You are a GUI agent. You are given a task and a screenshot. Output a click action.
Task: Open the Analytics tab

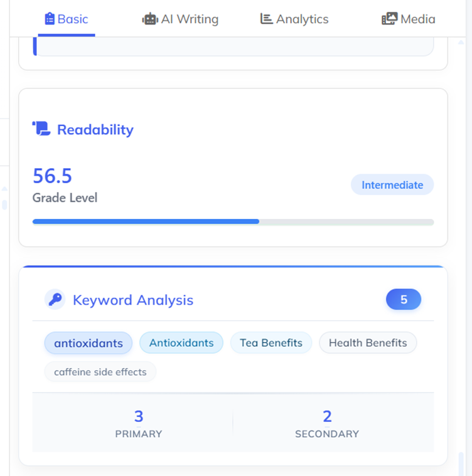(294, 19)
